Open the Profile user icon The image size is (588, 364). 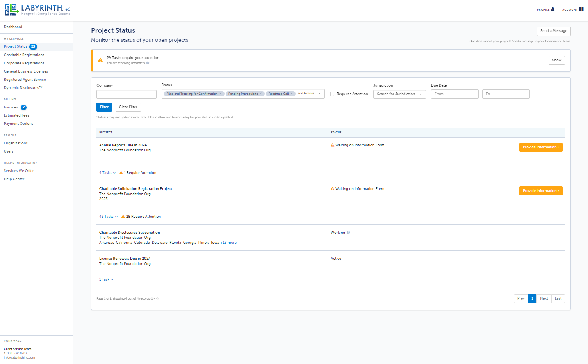552,9
